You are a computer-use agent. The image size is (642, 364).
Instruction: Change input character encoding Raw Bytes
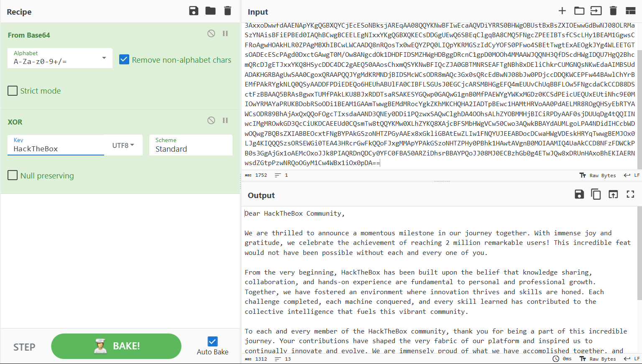[598, 176]
